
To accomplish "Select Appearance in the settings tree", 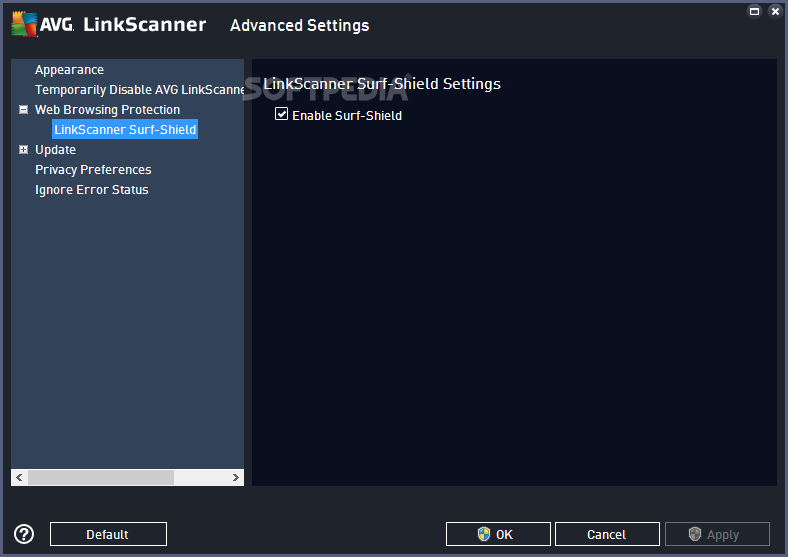I will (x=69, y=70).
